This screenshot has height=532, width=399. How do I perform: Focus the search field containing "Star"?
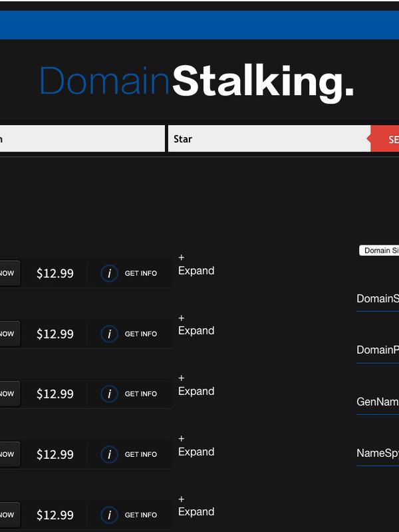[x=269, y=138]
